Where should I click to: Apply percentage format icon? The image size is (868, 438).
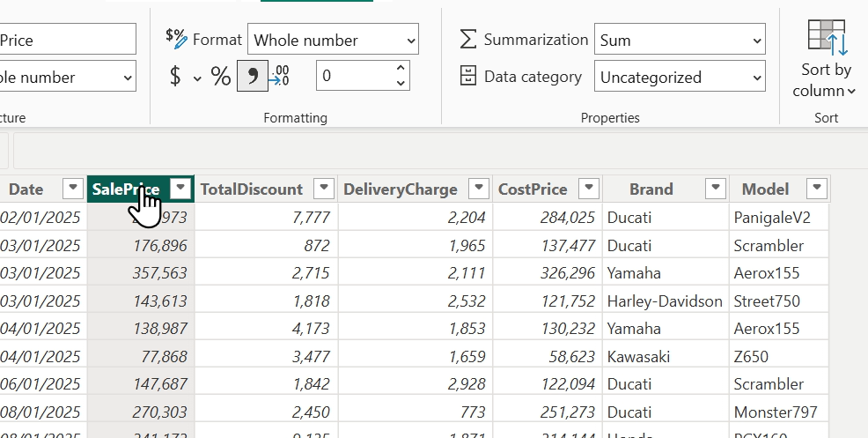coord(220,77)
